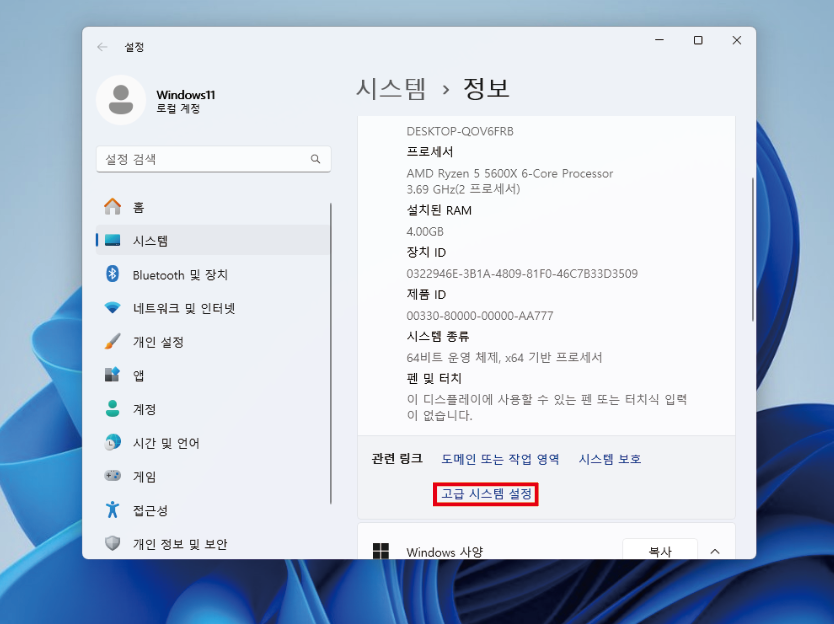Open 개인 설정 category
Image resolution: width=834 pixels, height=624 pixels.
213,342
